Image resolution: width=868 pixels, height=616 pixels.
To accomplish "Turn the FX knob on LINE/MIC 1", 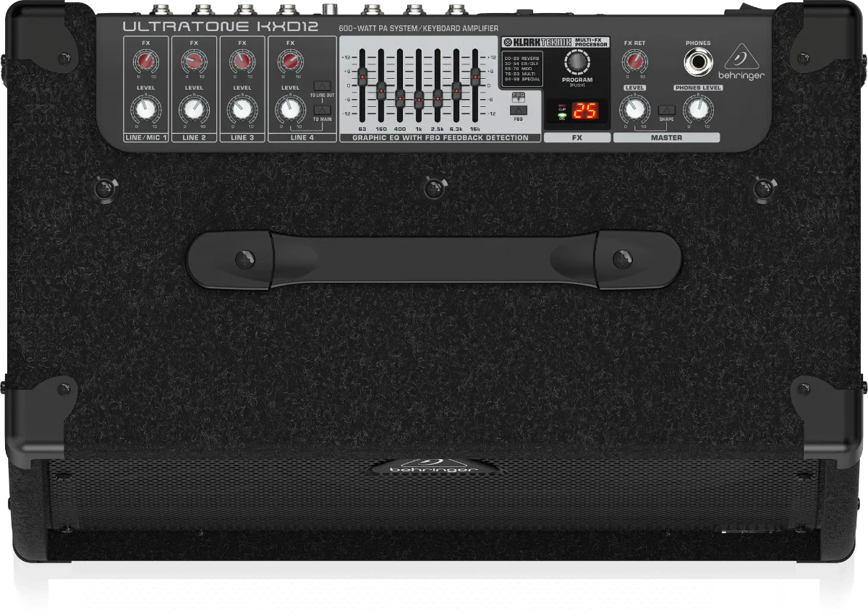I will (145, 62).
